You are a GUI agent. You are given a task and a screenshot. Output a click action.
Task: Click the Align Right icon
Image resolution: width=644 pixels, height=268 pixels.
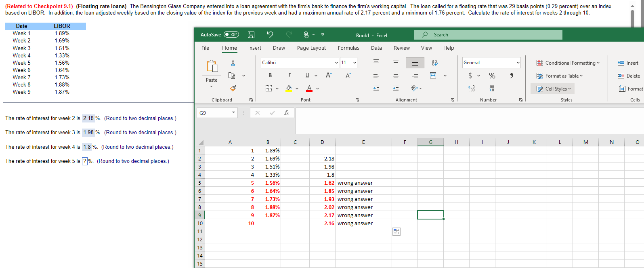tap(415, 76)
